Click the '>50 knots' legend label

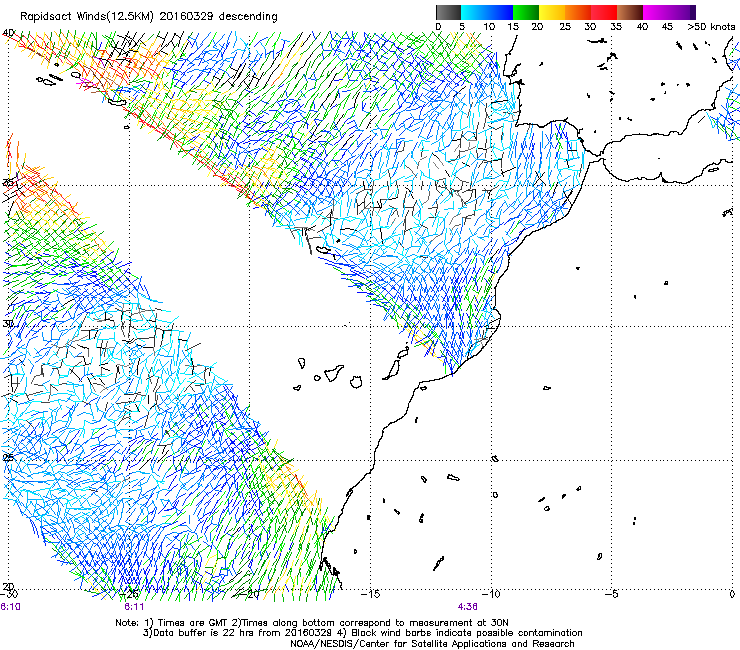711,27
